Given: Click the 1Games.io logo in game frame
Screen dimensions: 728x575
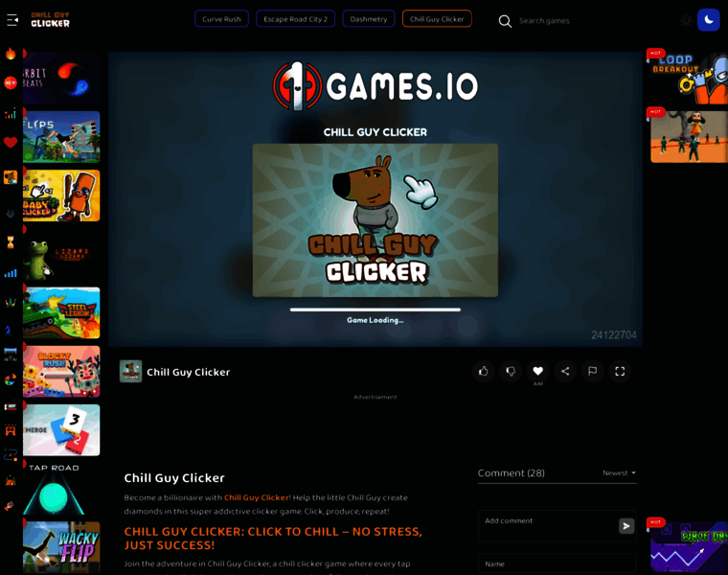Looking at the screenshot, I should click(x=375, y=86).
